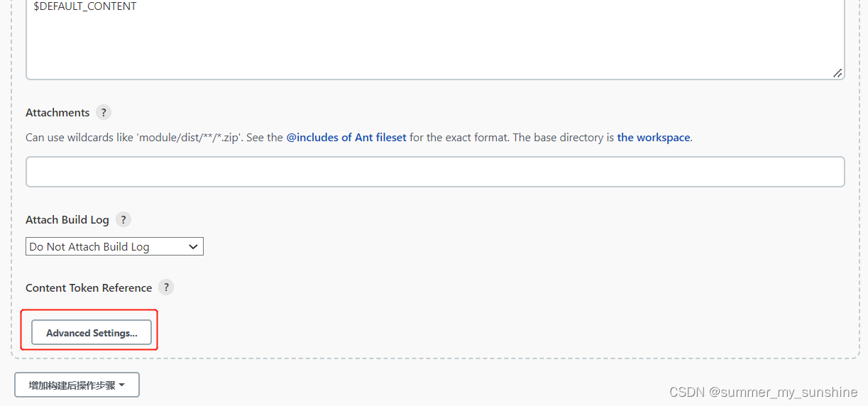Click the CSDN @summer_my_sunshine watermark
868x406 pixels.
pos(763,392)
